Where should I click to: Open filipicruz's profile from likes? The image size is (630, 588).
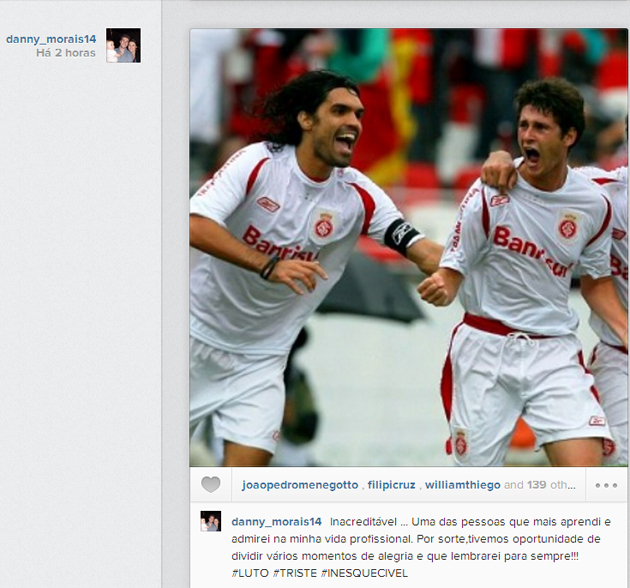(391, 485)
